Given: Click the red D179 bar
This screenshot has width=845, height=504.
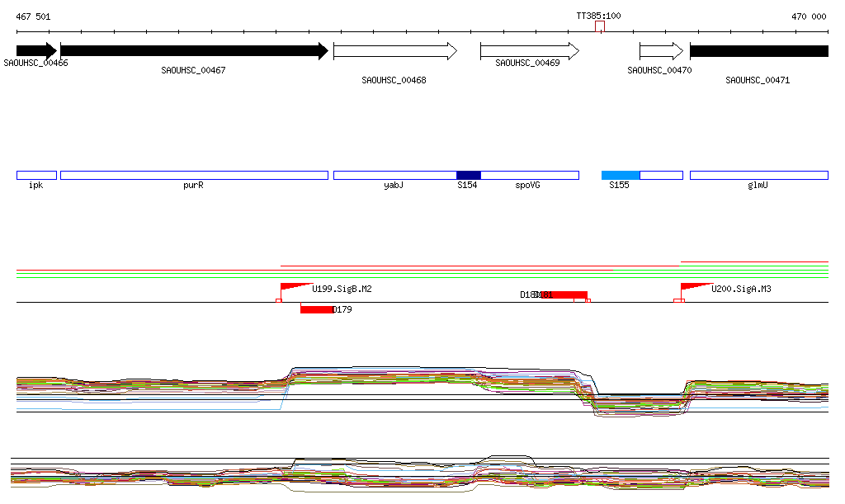Looking at the screenshot, I should click(316, 309).
